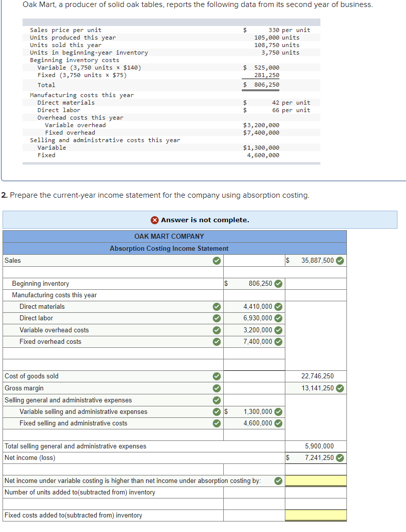Click the green check in Cost of goods sold row
Viewport: 406px width, 532px height.
(217, 376)
